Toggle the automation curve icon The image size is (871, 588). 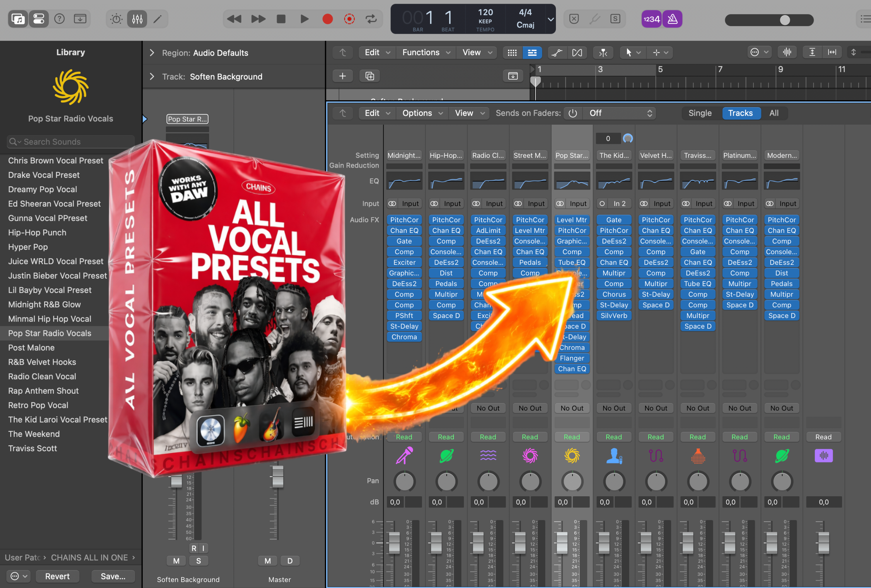(x=557, y=53)
